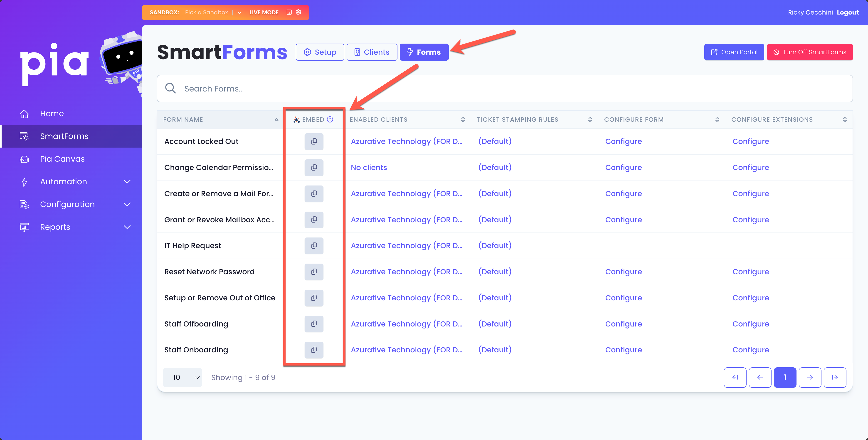Click the Ricky Cecchini user name
The width and height of the screenshot is (868, 440).
click(x=810, y=12)
